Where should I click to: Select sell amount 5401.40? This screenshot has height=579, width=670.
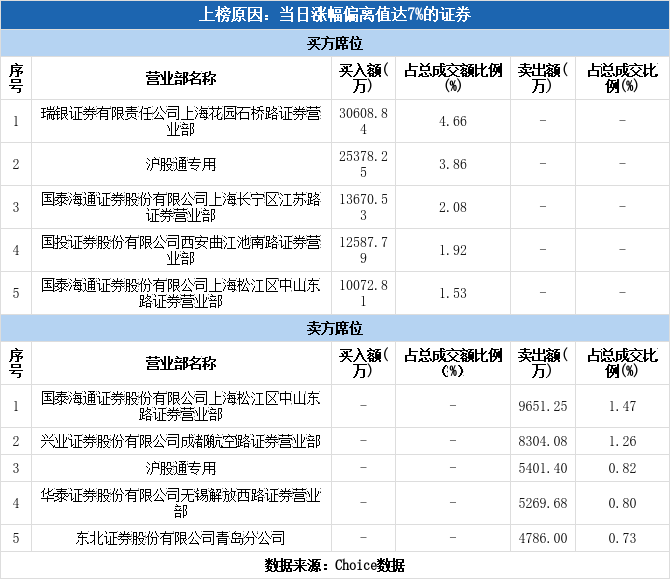point(543,468)
